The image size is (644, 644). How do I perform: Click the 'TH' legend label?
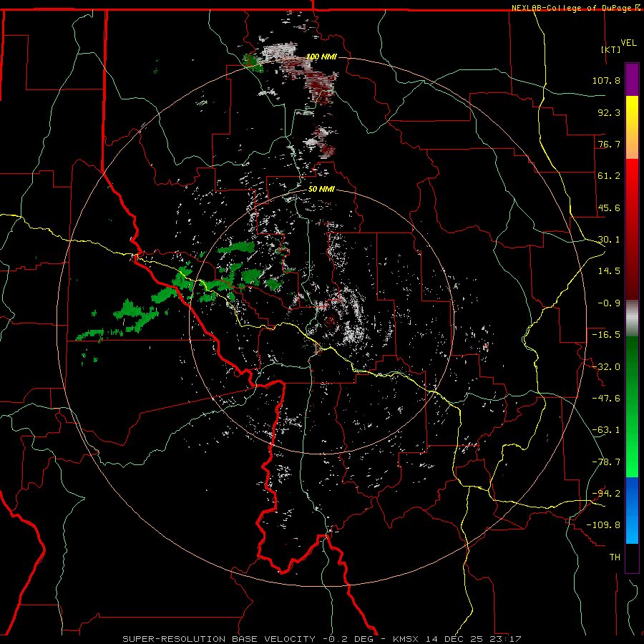[615, 557]
